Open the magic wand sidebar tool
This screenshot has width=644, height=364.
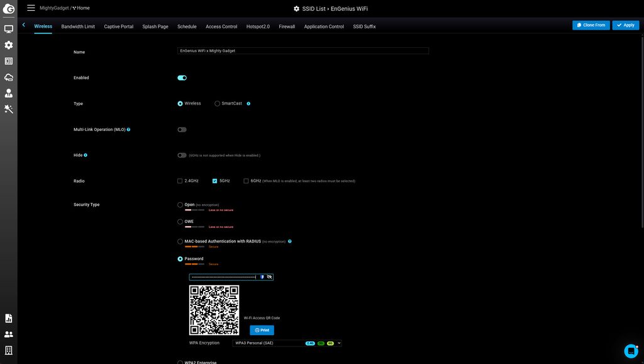coord(9,109)
